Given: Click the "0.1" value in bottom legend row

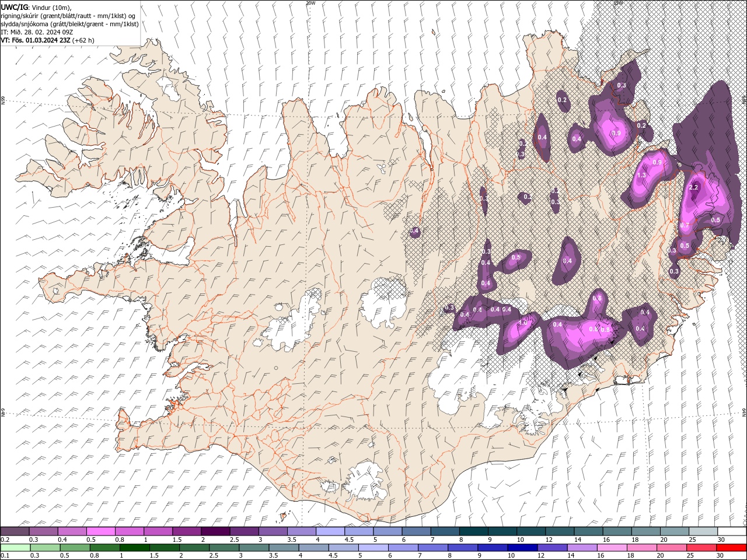Looking at the screenshot, I should point(5,556).
